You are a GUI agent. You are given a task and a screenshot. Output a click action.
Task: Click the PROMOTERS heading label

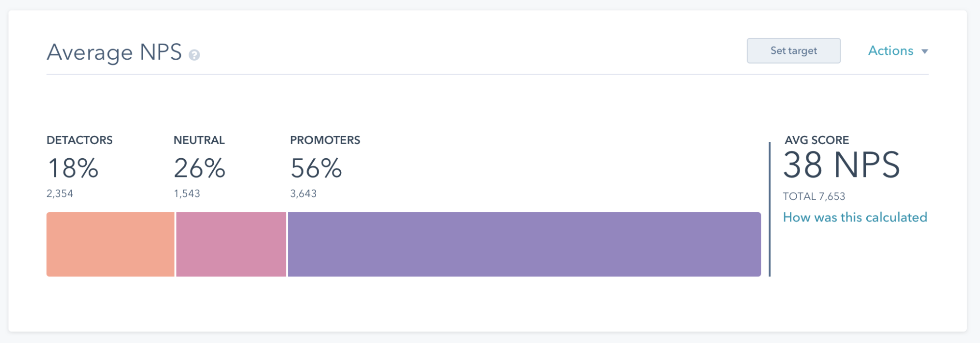(x=325, y=140)
